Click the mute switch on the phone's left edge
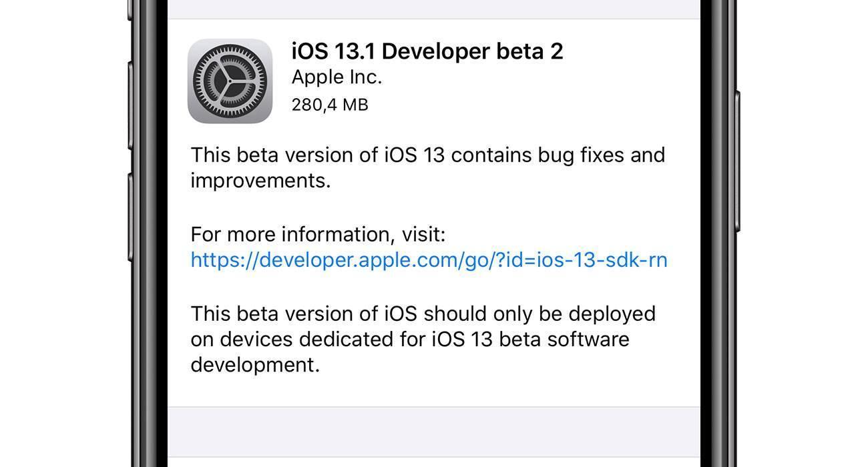The height and width of the screenshot is (467, 868). 130,11
